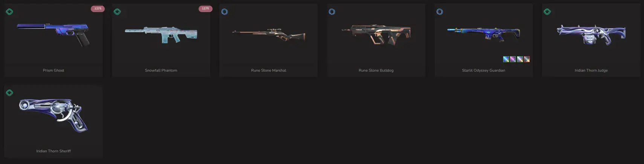Click the green tier icon on Prism Ghost
Viewport: 644px width, 164px height.
pos(9,12)
